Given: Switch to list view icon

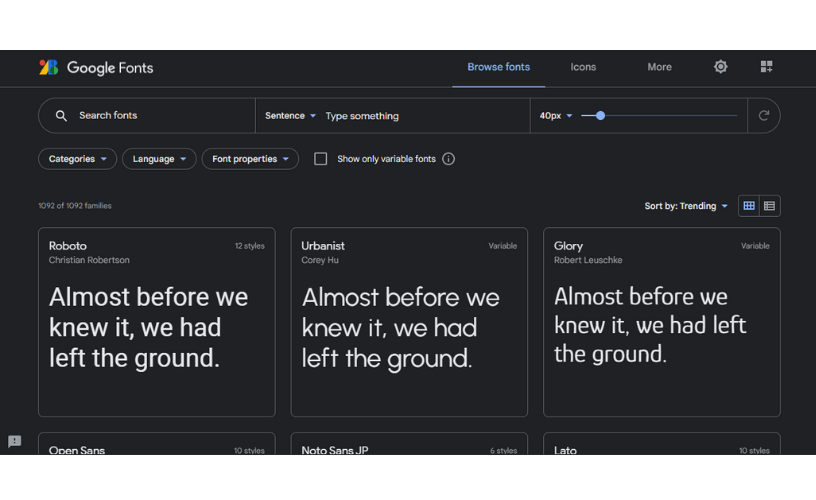Looking at the screenshot, I should click(x=769, y=206).
